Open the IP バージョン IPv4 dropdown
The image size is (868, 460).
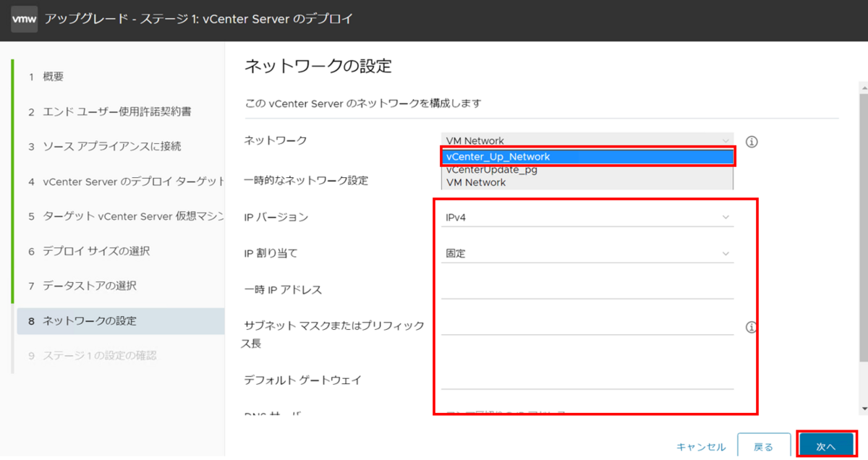pos(587,217)
